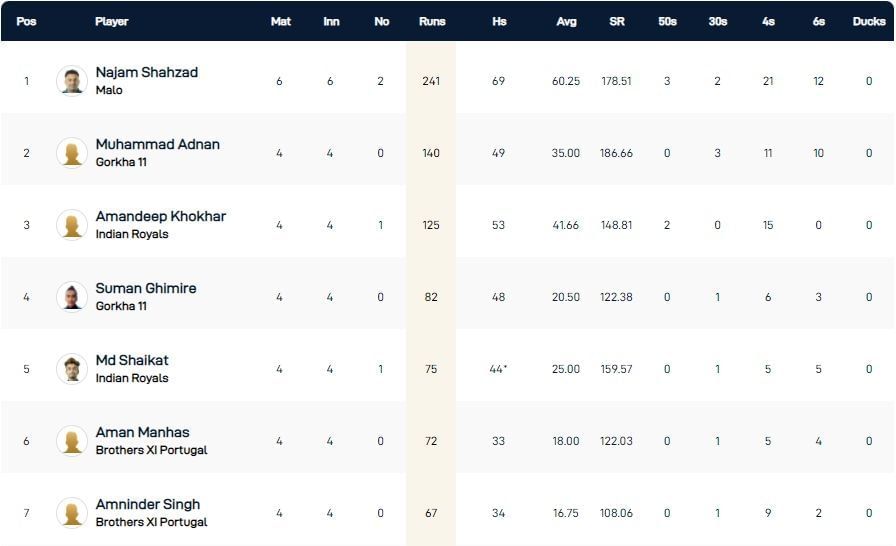Sort by the Avg column header
The height and width of the screenshot is (546, 896).
point(567,21)
